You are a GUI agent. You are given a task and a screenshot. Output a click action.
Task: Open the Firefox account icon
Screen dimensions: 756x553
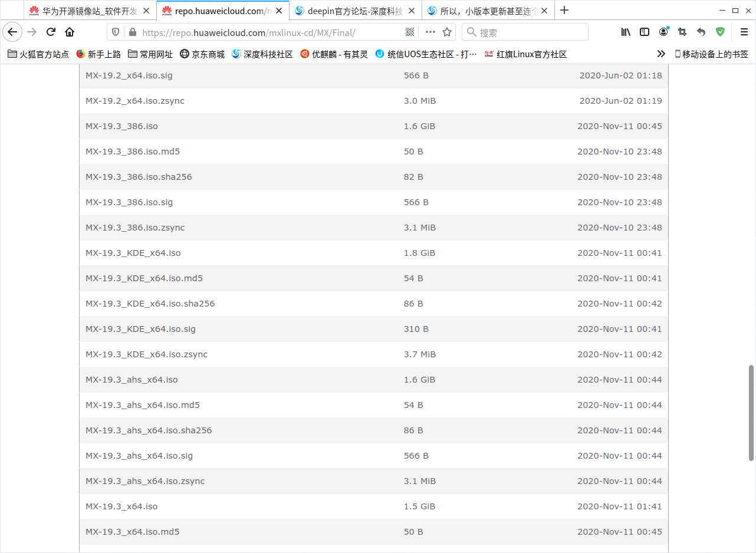[x=664, y=32]
